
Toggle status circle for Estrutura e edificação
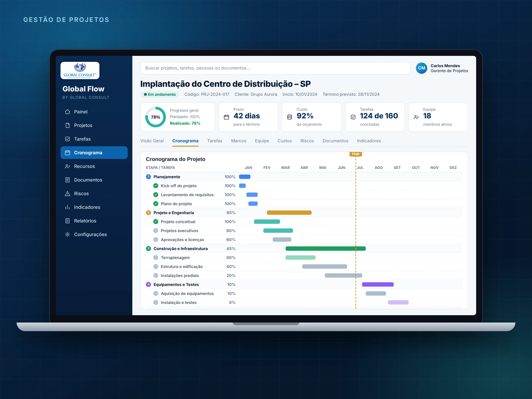(156, 266)
